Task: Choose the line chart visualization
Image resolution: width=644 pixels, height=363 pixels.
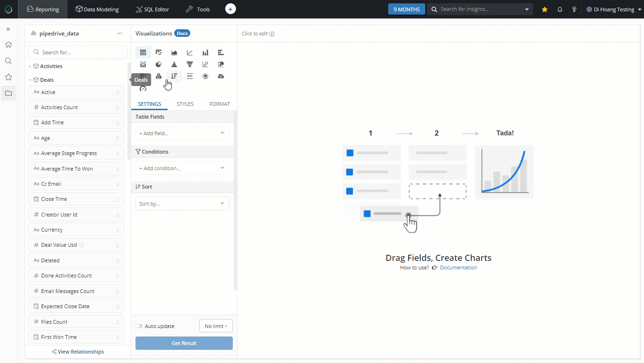Action: pos(190,52)
